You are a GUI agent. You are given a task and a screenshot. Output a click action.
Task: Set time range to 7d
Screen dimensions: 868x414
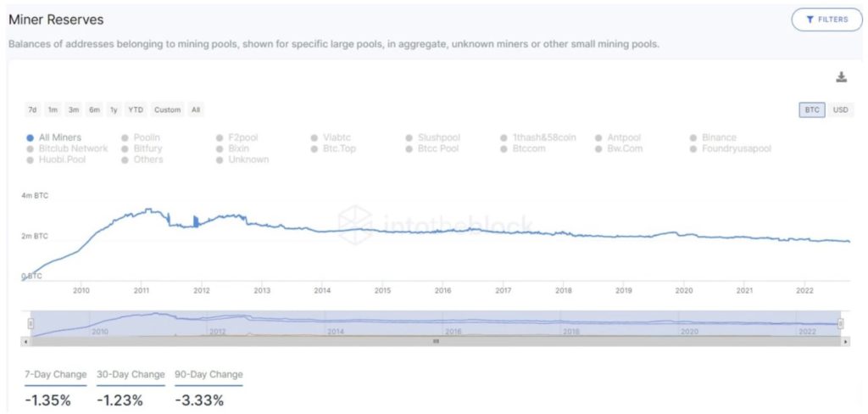pos(32,109)
